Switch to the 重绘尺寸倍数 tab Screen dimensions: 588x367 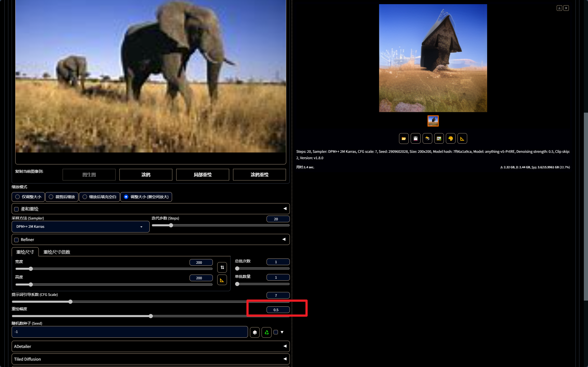tap(57, 252)
